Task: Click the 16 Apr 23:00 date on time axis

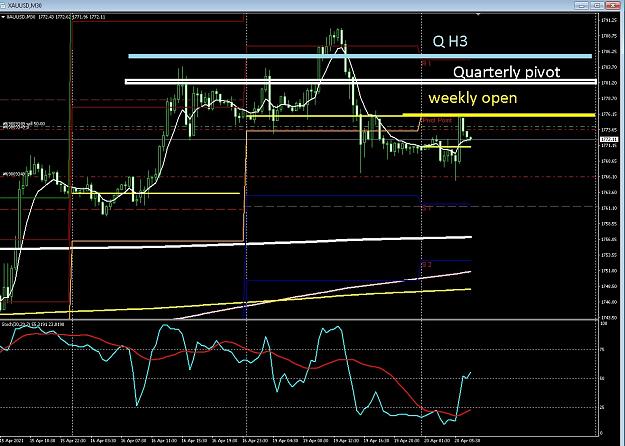Action: (253, 441)
